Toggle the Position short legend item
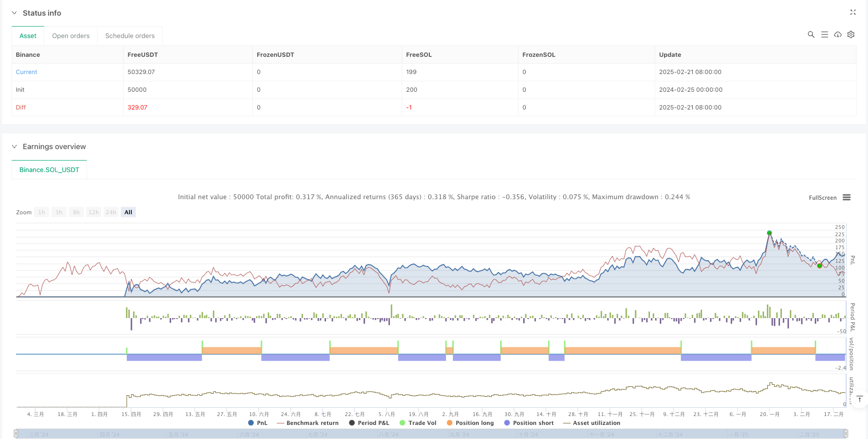 [x=529, y=423]
